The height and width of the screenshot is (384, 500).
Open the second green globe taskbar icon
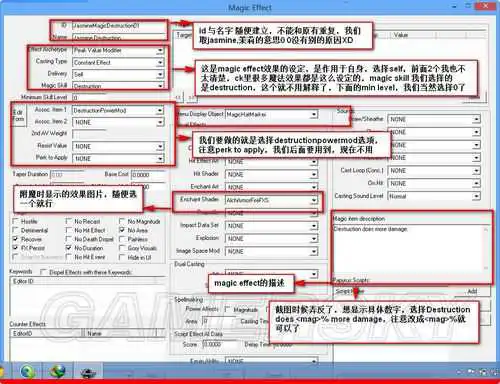pos(57,372)
